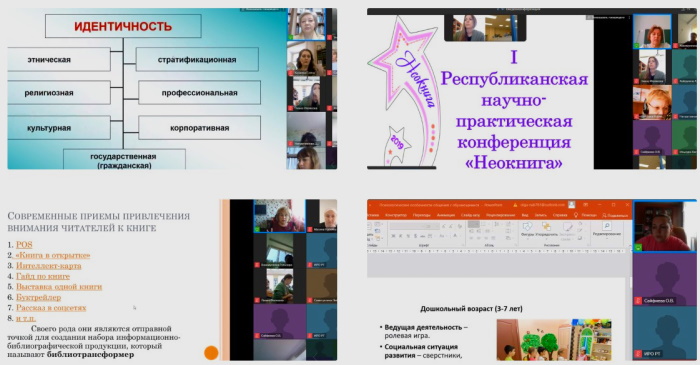This screenshot has height=365, width=700.
Task: Click the Упорядочить arrange icon
Action: (x=546, y=226)
